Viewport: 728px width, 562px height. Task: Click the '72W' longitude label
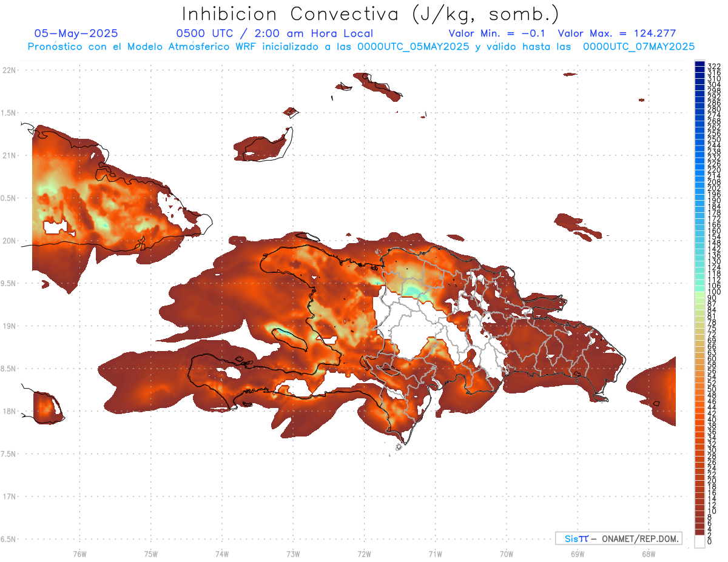(x=364, y=554)
